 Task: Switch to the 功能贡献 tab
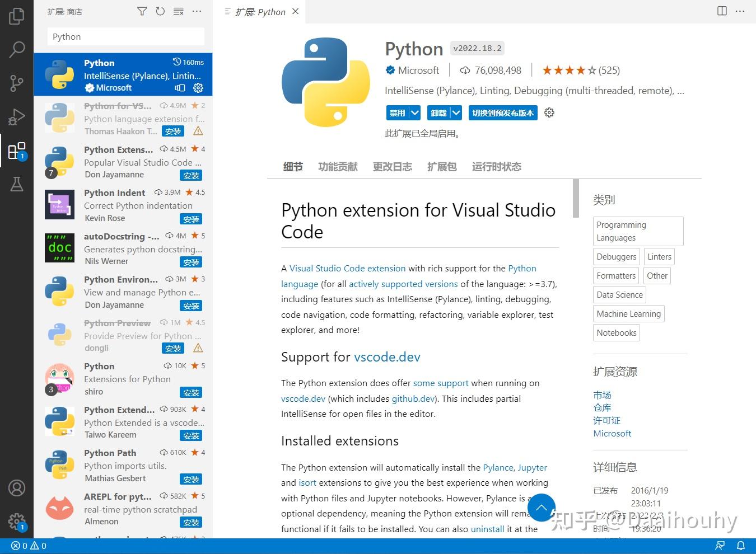tap(337, 166)
